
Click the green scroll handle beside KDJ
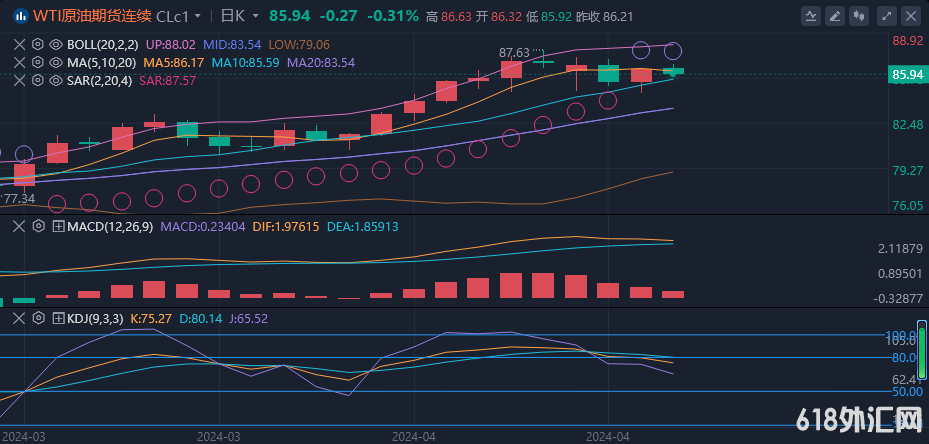pyautogui.click(x=921, y=349)
